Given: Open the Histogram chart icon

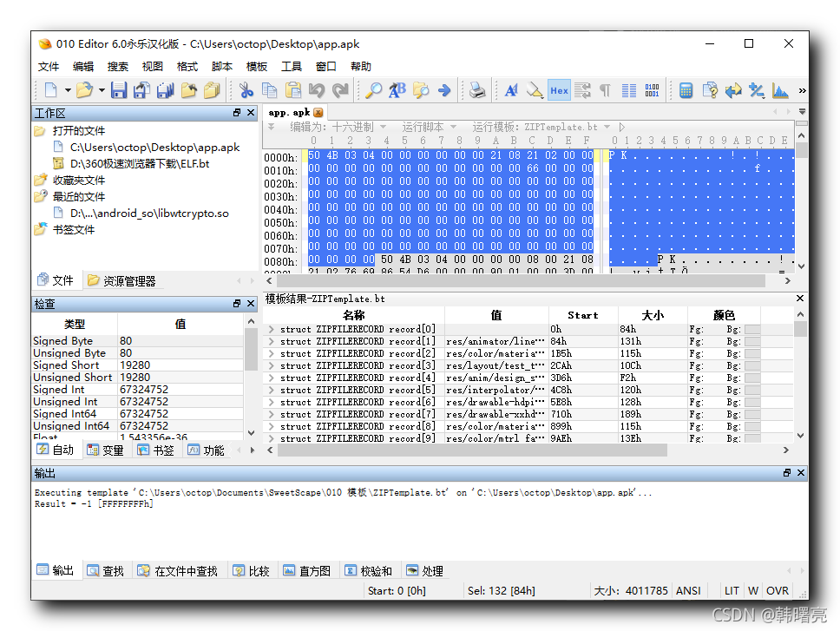Looking at the screenshot, I should pos(780,90).
